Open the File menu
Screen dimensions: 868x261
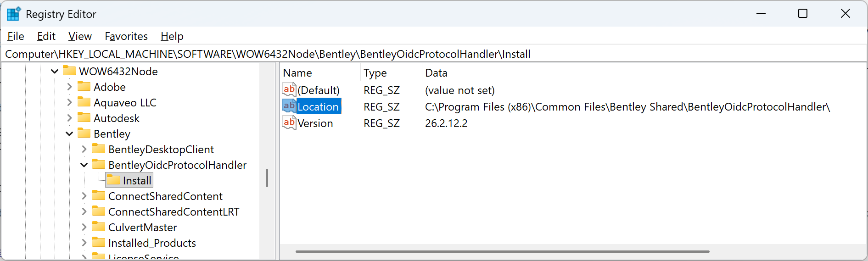pos(16,36)
